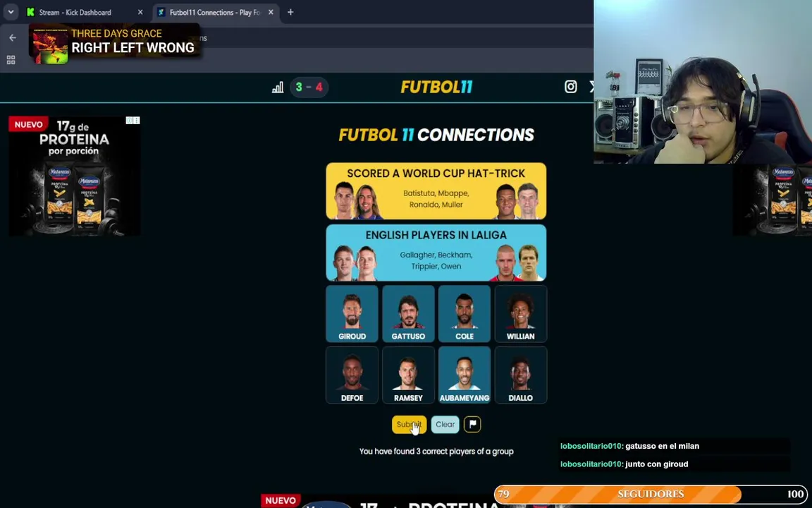Toggle the Cole player card
Image resolution: width=812 pixels, height=508 pixels.
pyautogui.click(x=465, y=313)
